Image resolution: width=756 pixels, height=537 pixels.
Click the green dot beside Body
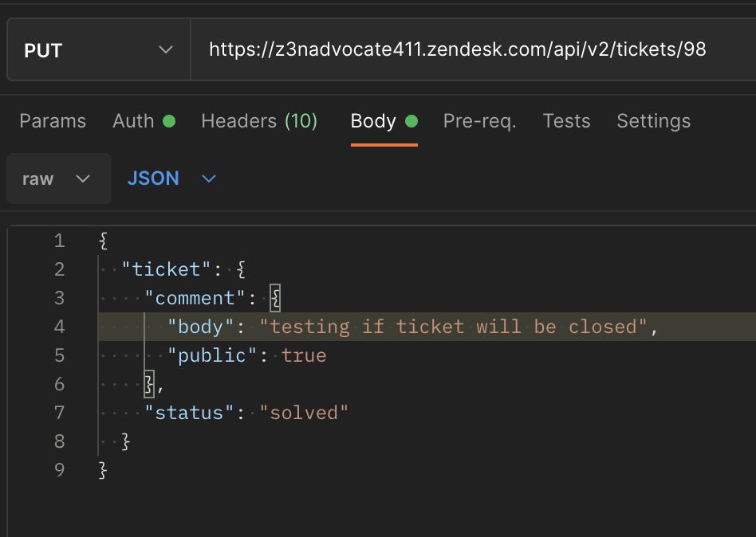[411, 122]
